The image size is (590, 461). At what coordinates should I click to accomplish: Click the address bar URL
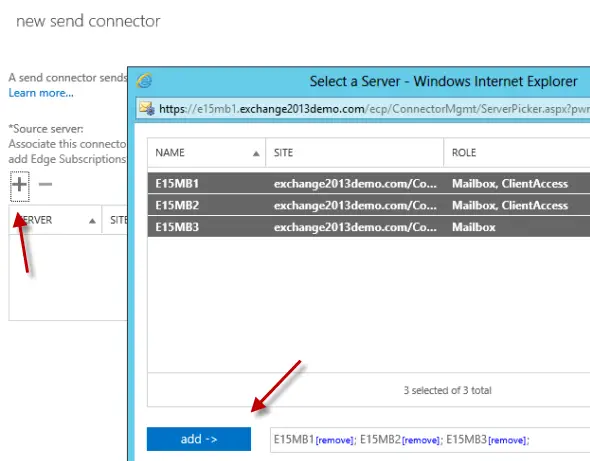pyautogui.click(x=374, y=109)
